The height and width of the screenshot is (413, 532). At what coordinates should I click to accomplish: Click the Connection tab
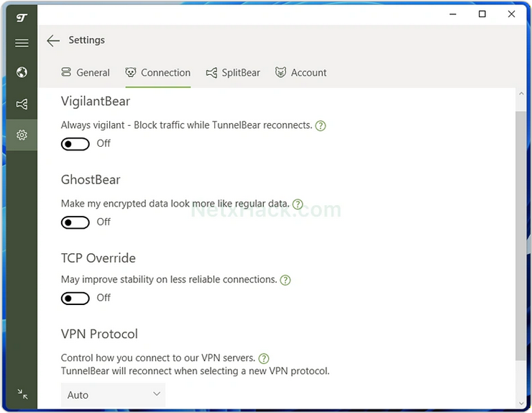click(158, 73)
